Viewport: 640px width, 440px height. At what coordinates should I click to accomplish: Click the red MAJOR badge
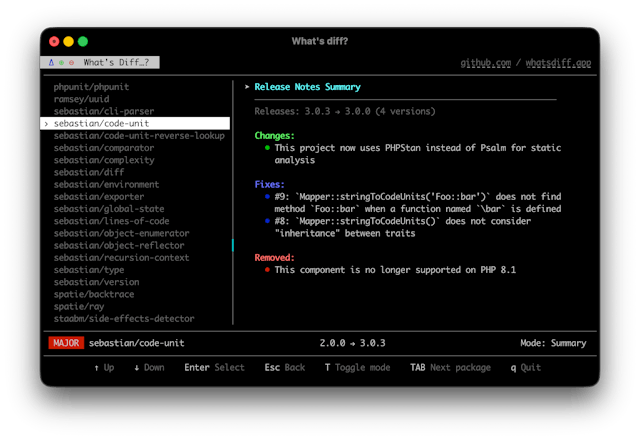pyautogui.click(x=64, y=343)
